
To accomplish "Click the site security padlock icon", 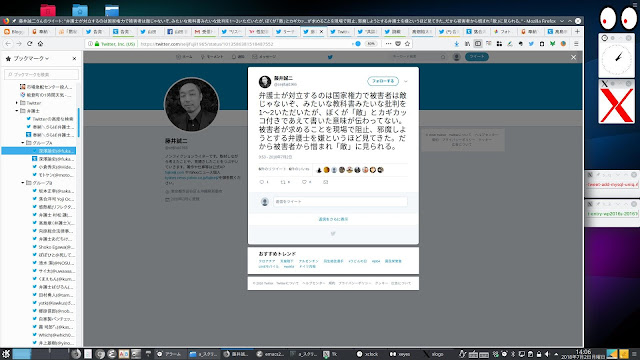I will tap(97, 44).
